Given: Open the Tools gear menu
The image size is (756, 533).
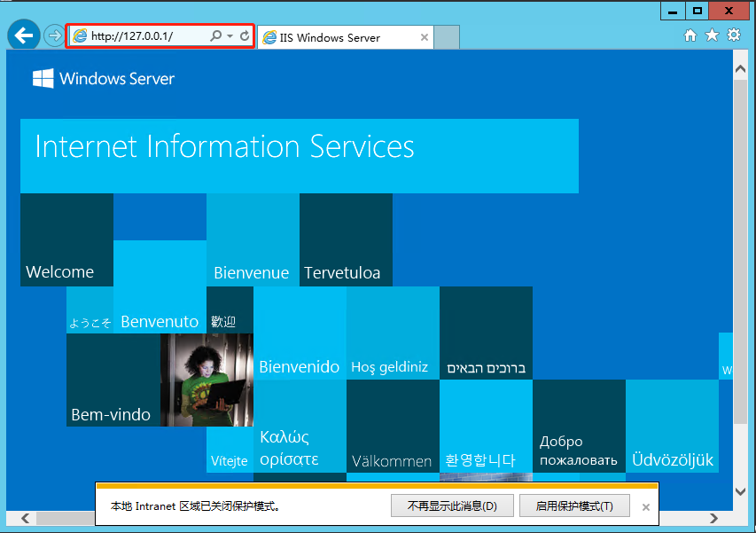Looking at the screenshot, I should 734,35.
